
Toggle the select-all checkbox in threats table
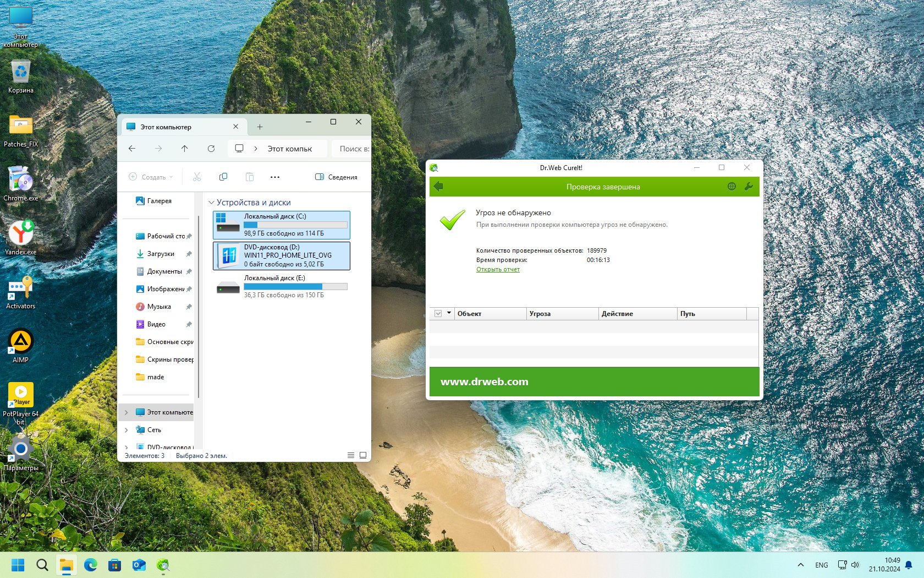[438, 314]
